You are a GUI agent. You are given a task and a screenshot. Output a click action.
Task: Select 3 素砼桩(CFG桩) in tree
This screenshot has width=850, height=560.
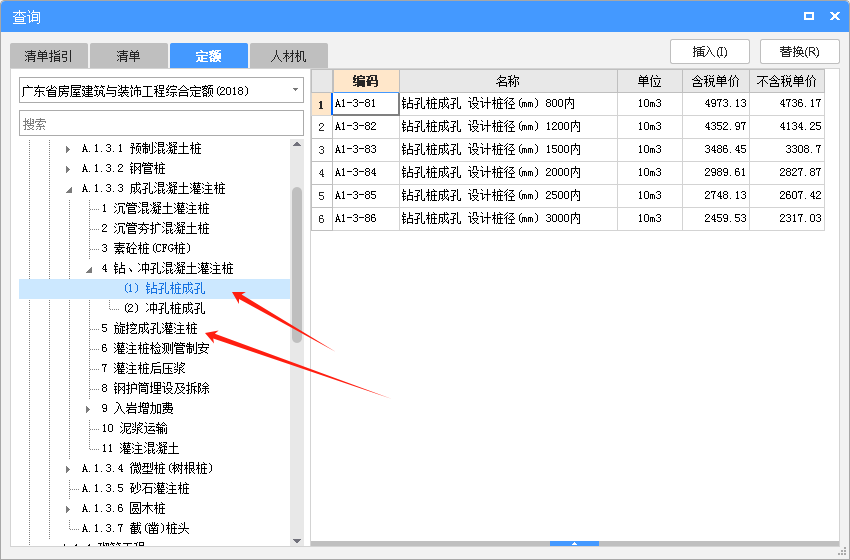click(146, 248)
